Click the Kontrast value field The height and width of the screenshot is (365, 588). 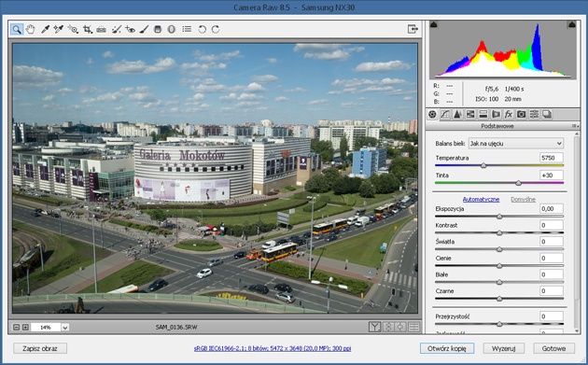pyautogui.click(x=552, y=225)
